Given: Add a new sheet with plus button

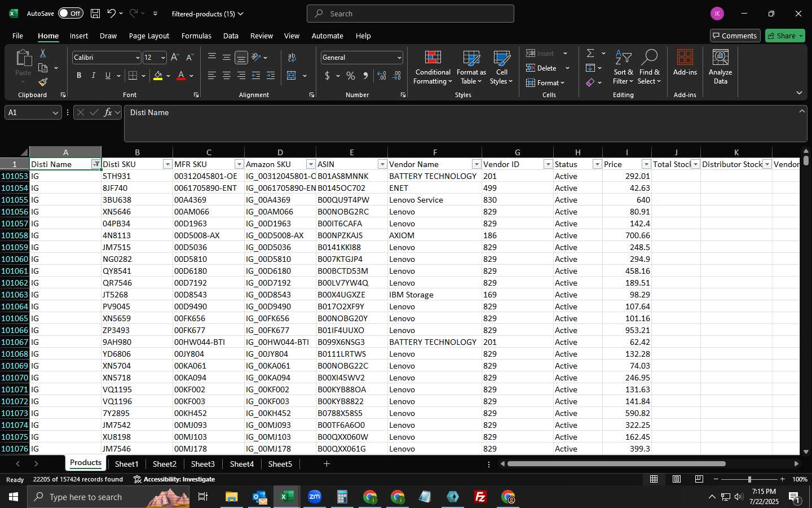Looking at the screenshot, I should 326,464.
